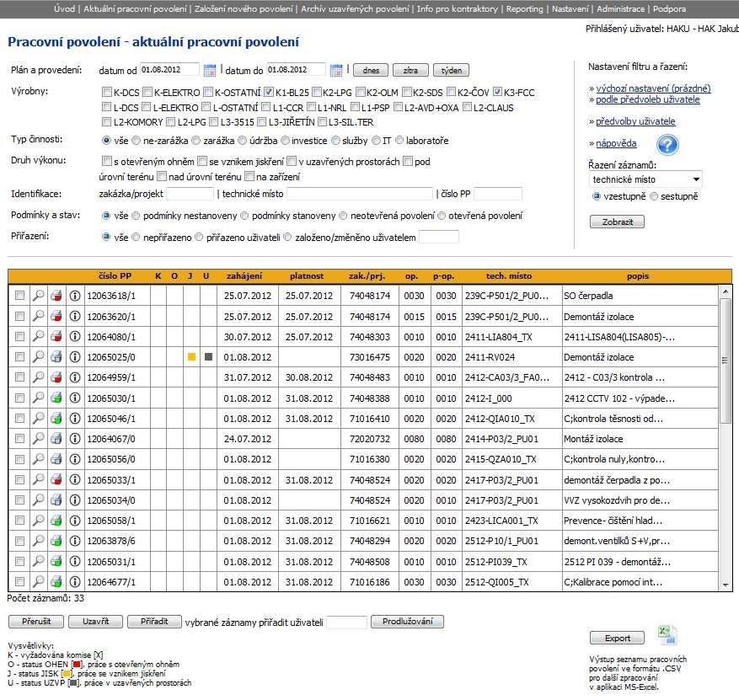Open 'předvolby uživatele' link
Screen dimensions: 739x700
pyautogui.click(x=635, y=121)
